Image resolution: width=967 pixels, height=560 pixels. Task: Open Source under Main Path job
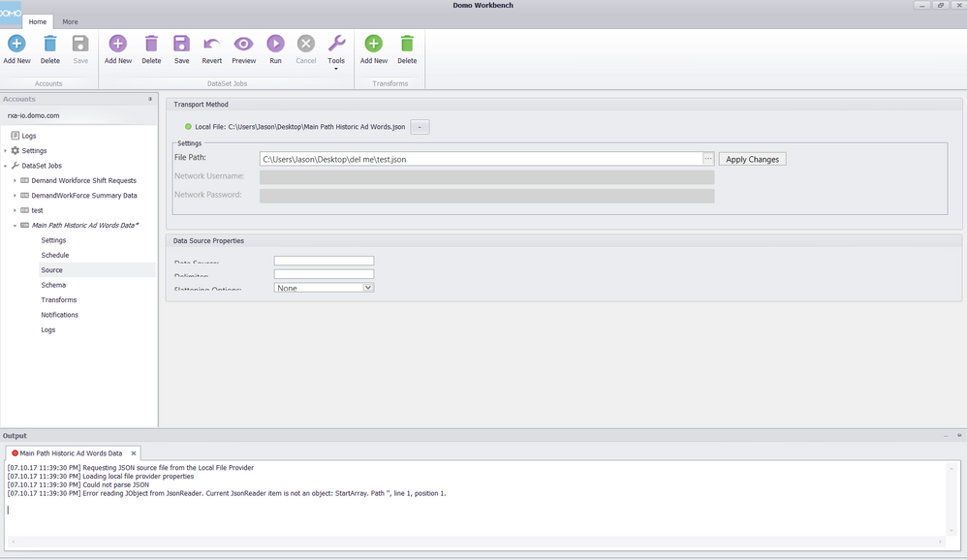tap(51, 270)
